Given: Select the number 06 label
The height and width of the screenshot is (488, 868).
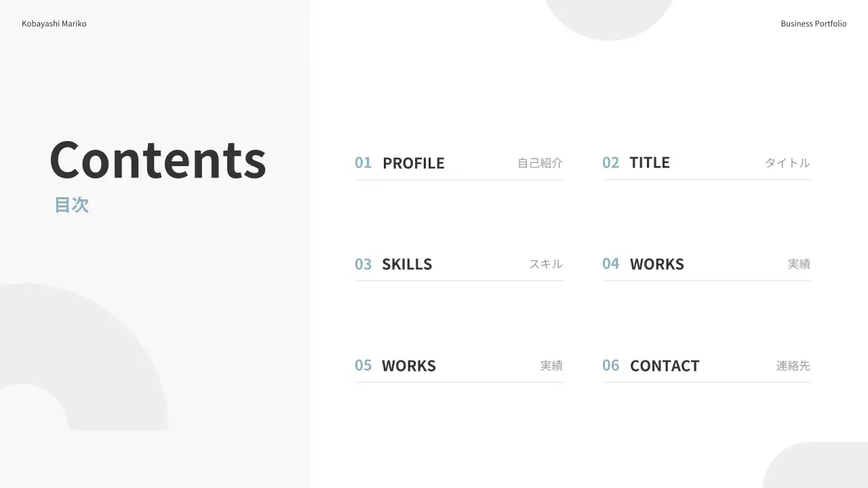Looking at the screenshot, I should 610,365.
